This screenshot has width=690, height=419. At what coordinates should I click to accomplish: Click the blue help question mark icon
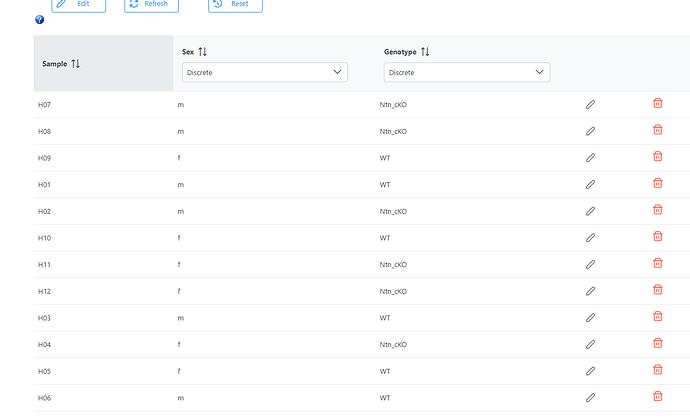(x=40, y=19)
